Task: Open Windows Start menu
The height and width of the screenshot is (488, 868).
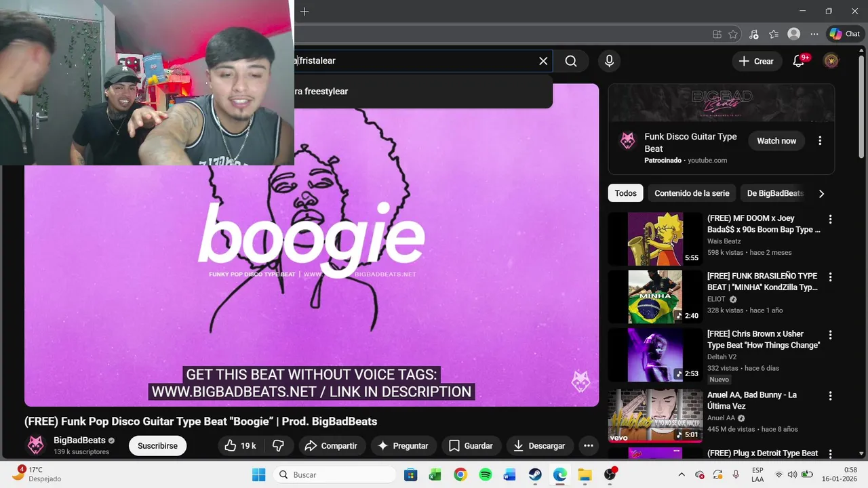Action: [x=259, y=474]
